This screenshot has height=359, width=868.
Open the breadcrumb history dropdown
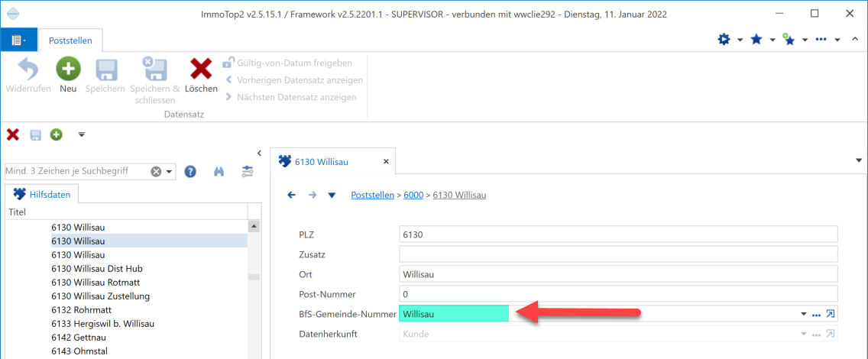tap(332, 196)
